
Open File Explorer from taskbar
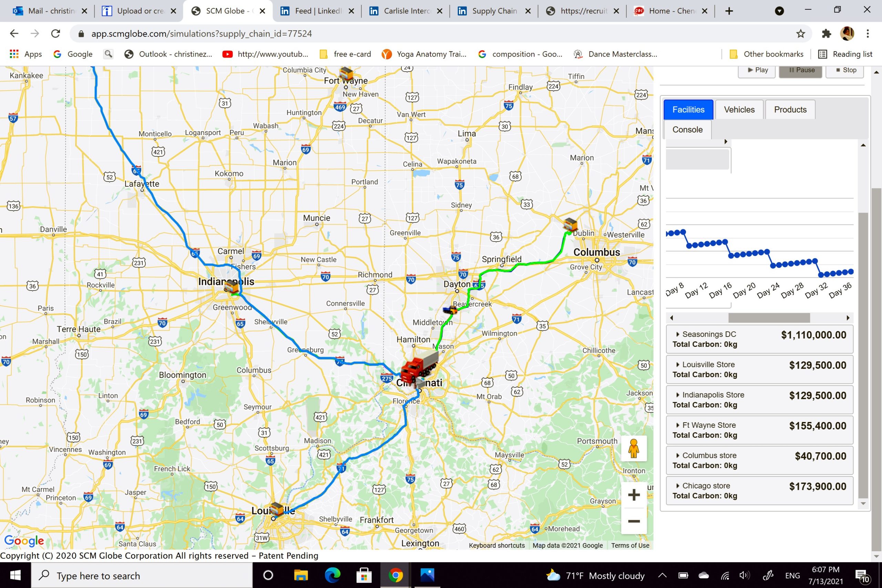pos(301,575)
